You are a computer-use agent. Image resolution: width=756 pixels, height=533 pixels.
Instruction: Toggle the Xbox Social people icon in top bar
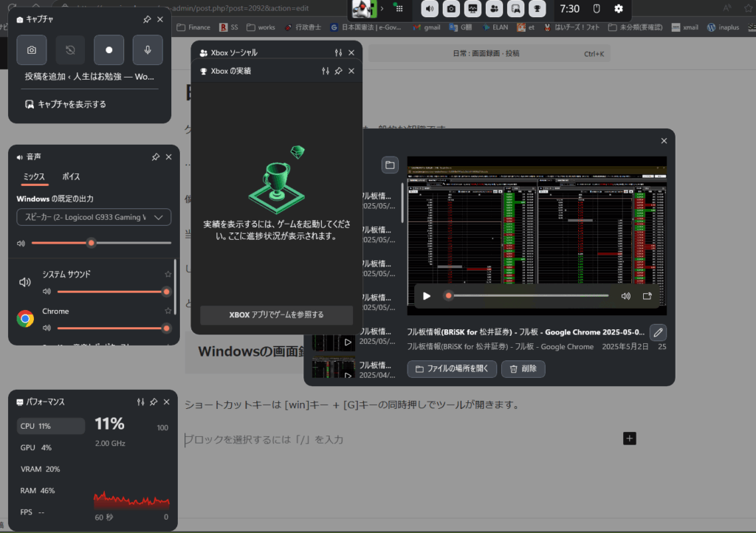[494, 9]
